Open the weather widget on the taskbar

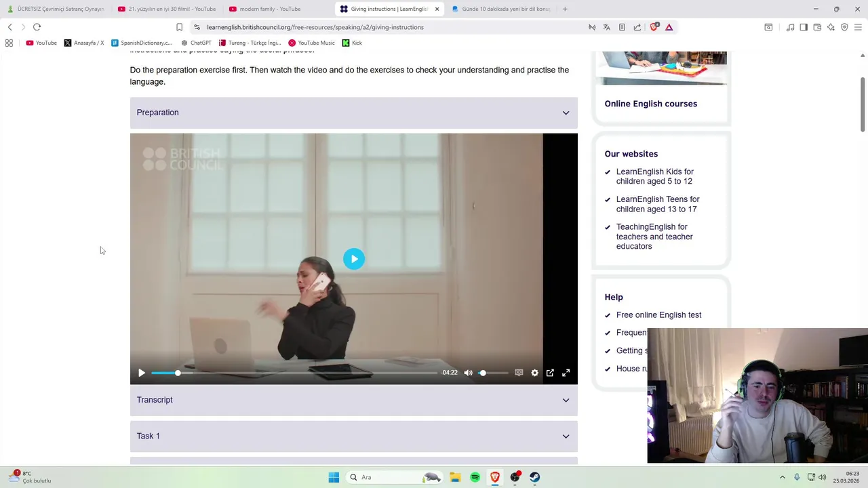pyautogui.click(x=30, y=477)
